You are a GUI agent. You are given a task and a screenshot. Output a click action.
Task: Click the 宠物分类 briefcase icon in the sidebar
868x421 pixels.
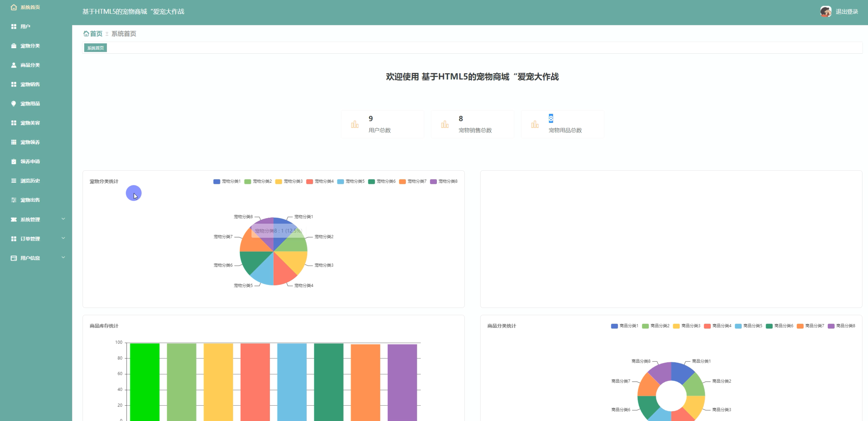(13, 46)
